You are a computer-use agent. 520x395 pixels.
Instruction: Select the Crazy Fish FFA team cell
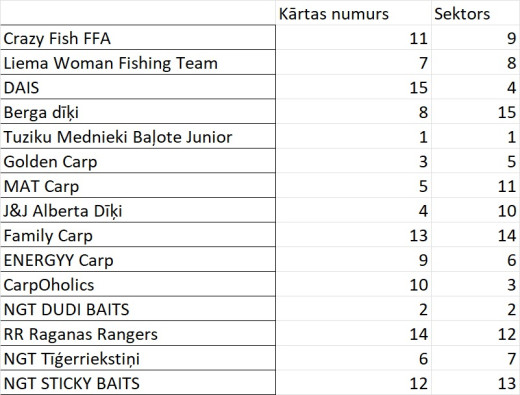pyautogui.click(x=138, y=38)
